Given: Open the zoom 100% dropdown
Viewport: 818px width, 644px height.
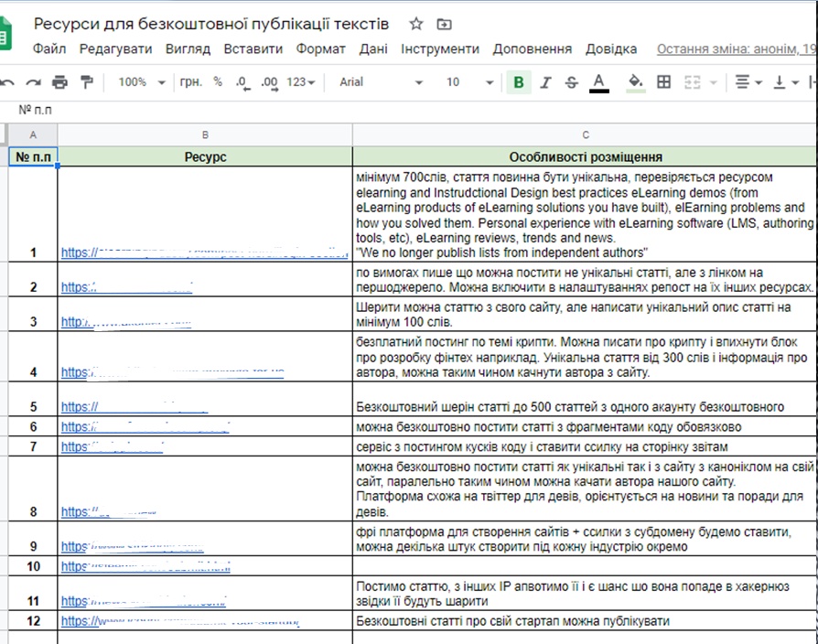Looking at the screenshot, I should [x=142, y=81].
